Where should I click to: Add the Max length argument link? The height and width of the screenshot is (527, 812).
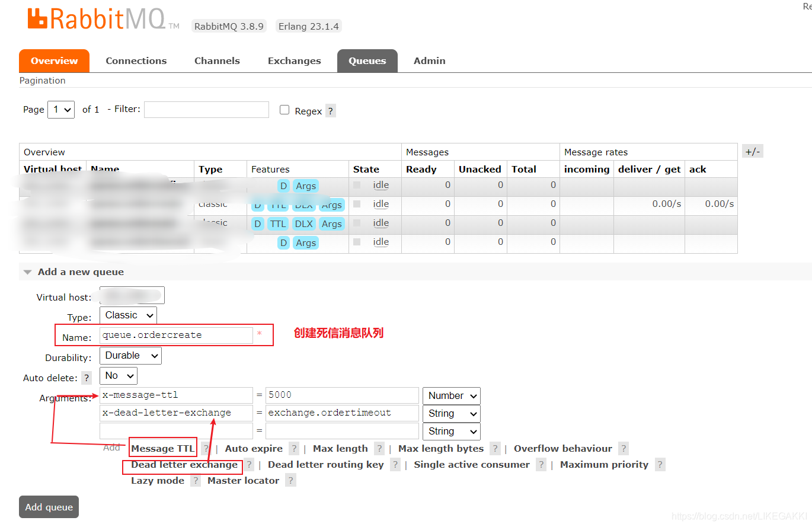coord(340,449)
